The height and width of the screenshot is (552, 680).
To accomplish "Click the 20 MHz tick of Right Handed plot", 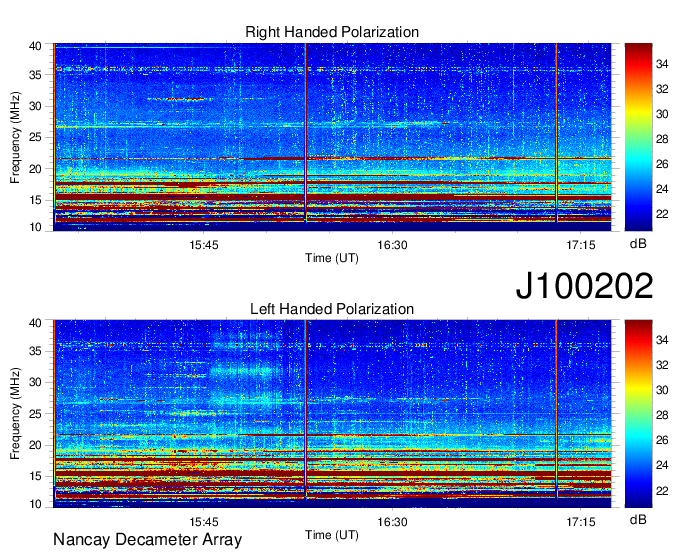I will click(x=35, y=169).
